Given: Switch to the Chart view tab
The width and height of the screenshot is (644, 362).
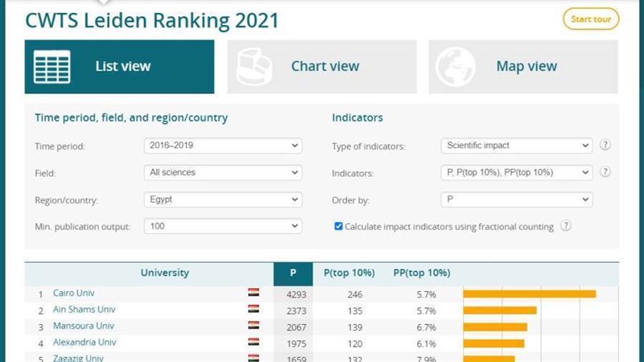Looking at the screenshot, I should 322,67.
